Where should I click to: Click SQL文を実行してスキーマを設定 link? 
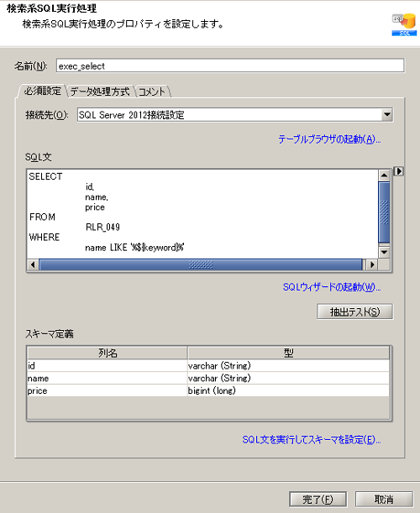(312, 439)
